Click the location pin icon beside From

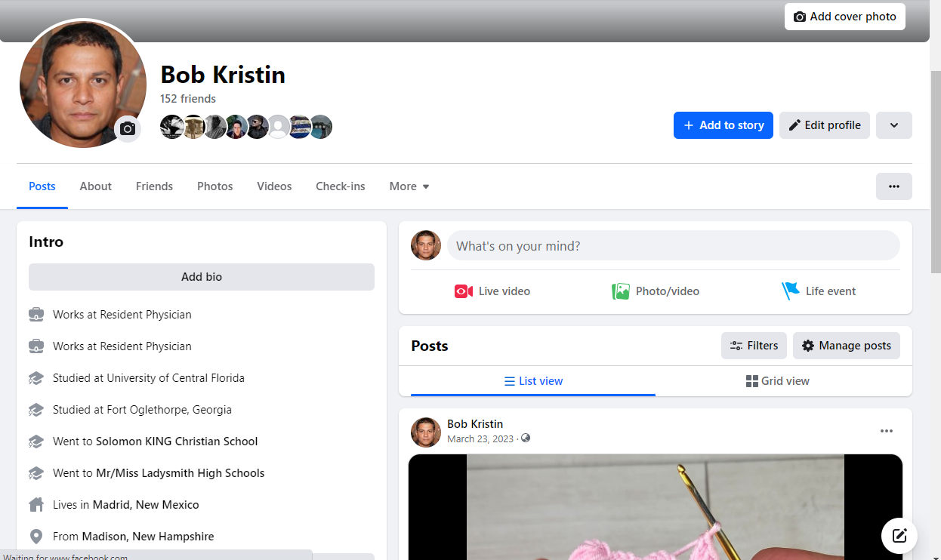[x=35, y=537]
